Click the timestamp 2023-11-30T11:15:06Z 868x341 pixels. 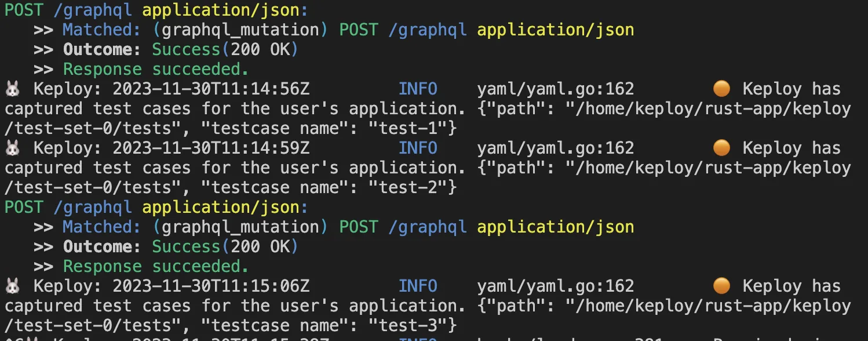point(211,286)
